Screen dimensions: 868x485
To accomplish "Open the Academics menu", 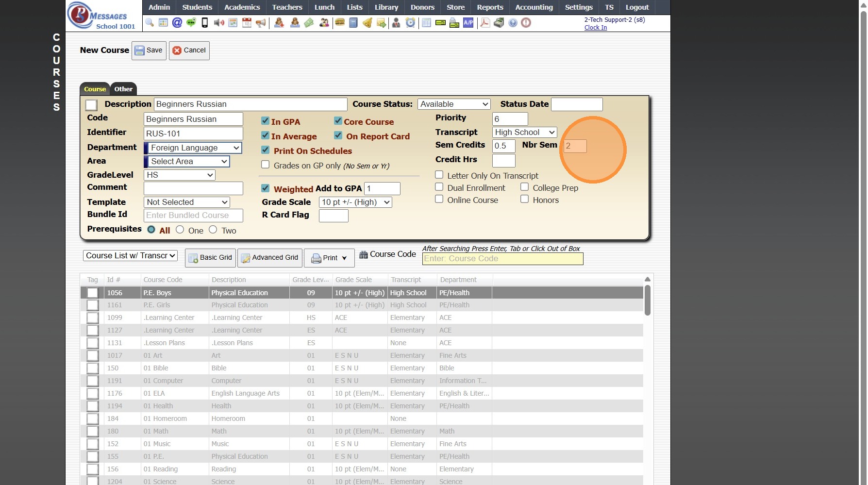I will (x=242, y=7).
